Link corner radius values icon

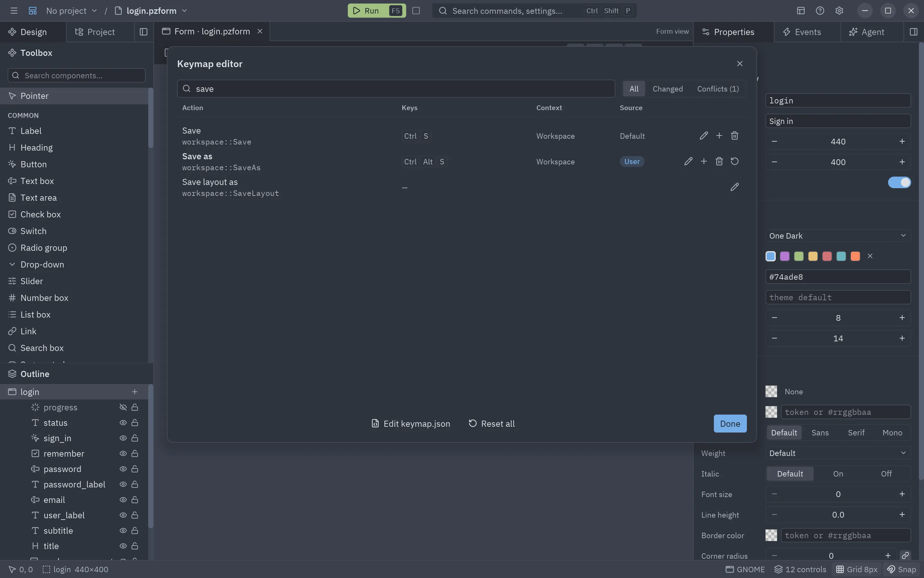point(905,556)
